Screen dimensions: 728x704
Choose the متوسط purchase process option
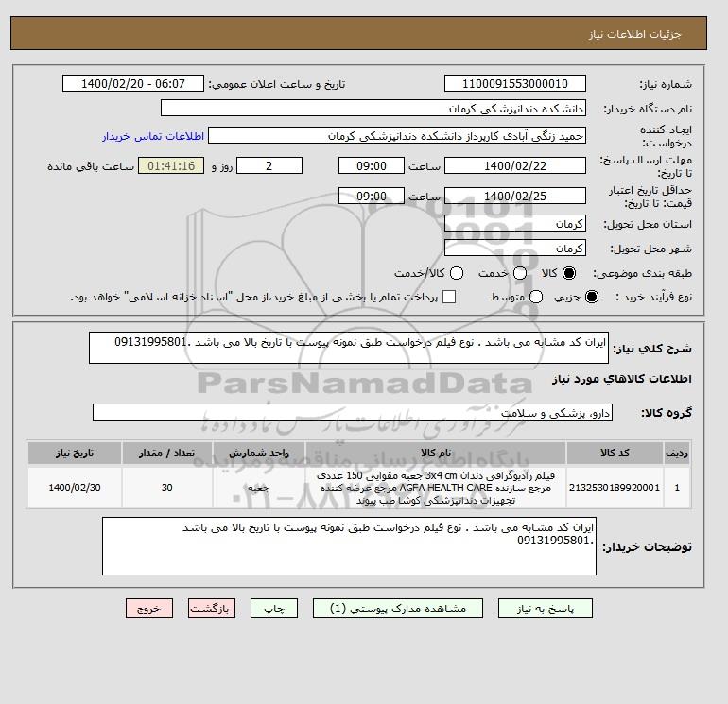point(536,297)
